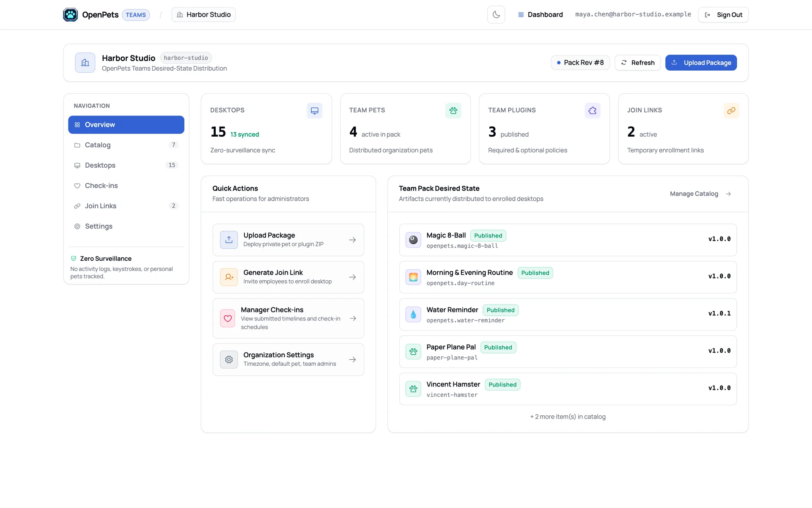This screenshot has height=508, width=812.
Task: Click the Zero Surveillance shield icon
Action: point(74,259)
